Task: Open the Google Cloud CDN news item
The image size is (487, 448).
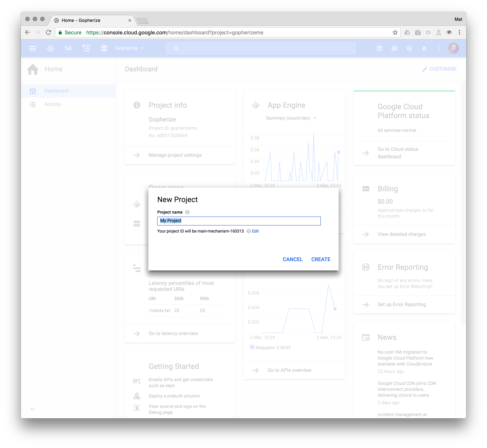Action: coord(407,389)
